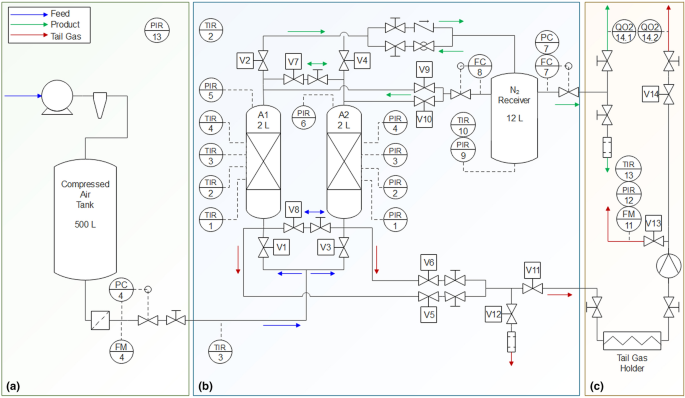Click the (b) section label
Viewport: 685px width, 398px height.
click(x=205, y=386)
